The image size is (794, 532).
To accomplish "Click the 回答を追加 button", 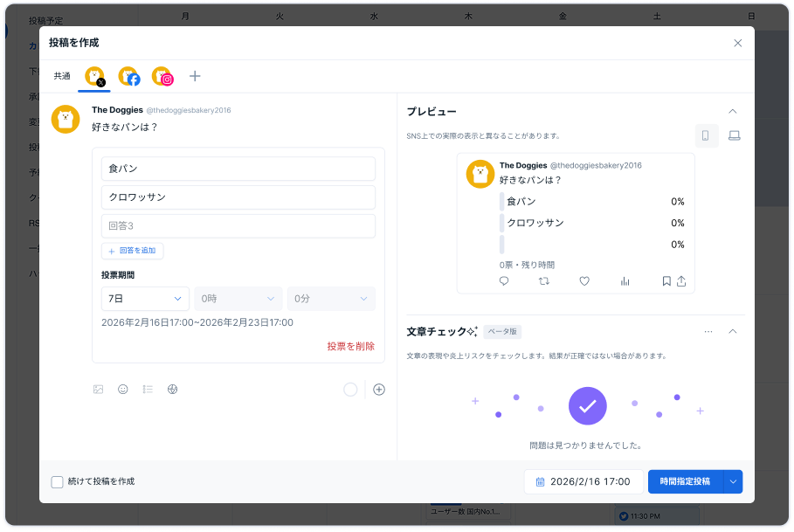I will click(132, 251).
